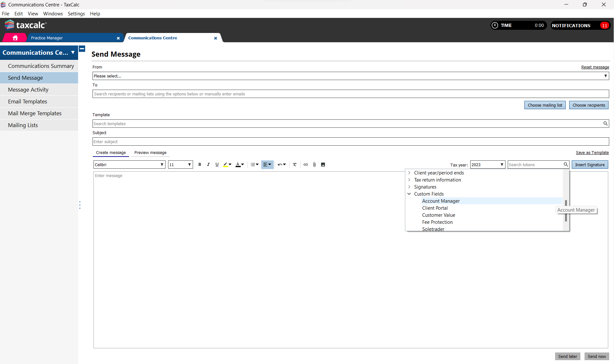Click the Enter subject field
Screen dimensions: 614x364
(x=350, y=142)
